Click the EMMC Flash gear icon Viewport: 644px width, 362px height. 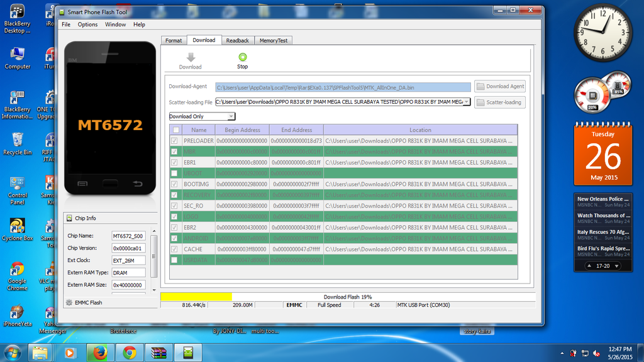pos(69,302)
